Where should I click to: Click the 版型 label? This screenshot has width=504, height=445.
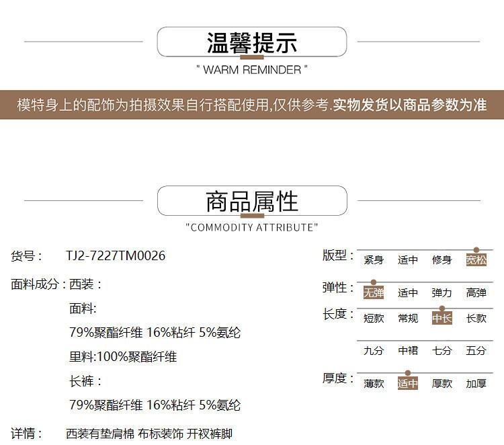pyautogui.click(x=338, y=255)
